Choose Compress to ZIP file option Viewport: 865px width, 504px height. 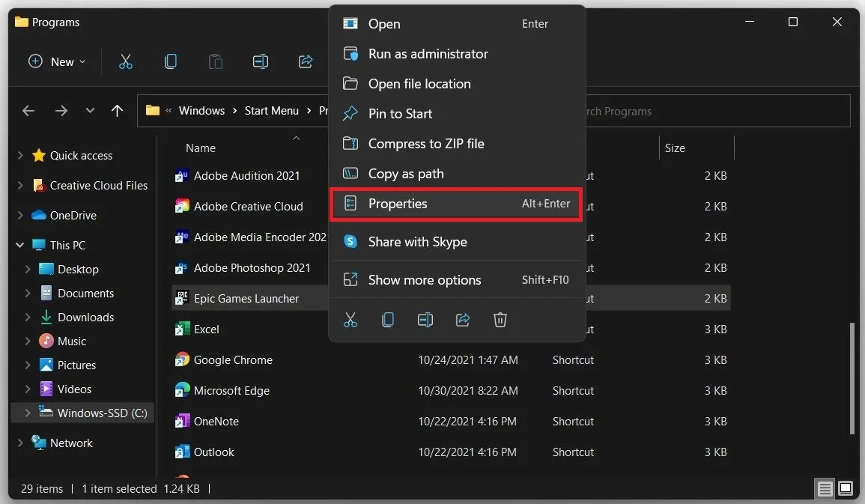pos(426,143)
